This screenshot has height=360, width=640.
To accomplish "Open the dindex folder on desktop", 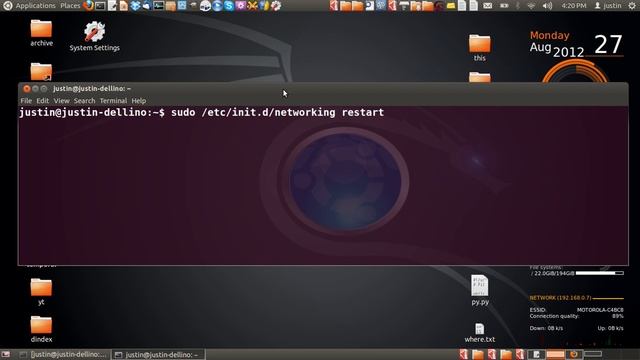I will tap(41, 329).
